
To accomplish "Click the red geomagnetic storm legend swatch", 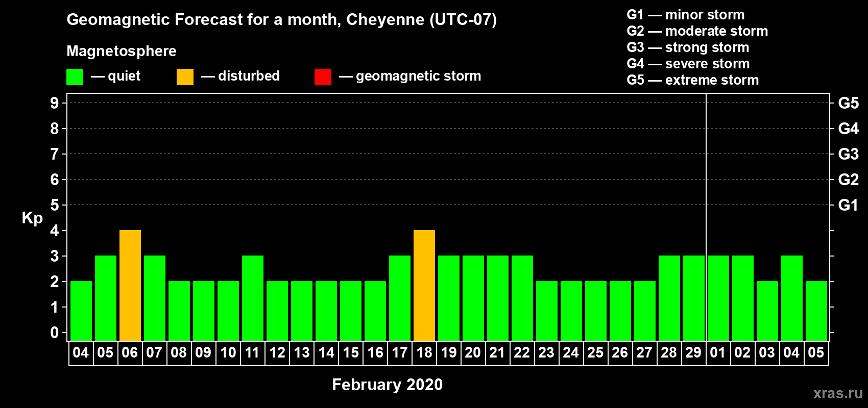I will click(x=323, y=77).
